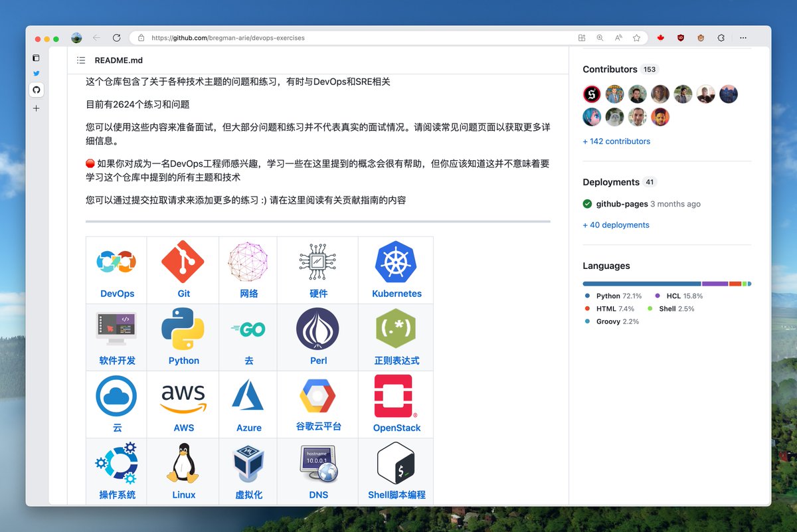
Task: Click the blue-haired anime contributor avatar
Action: pyautogui.click(x=592, y=117)
